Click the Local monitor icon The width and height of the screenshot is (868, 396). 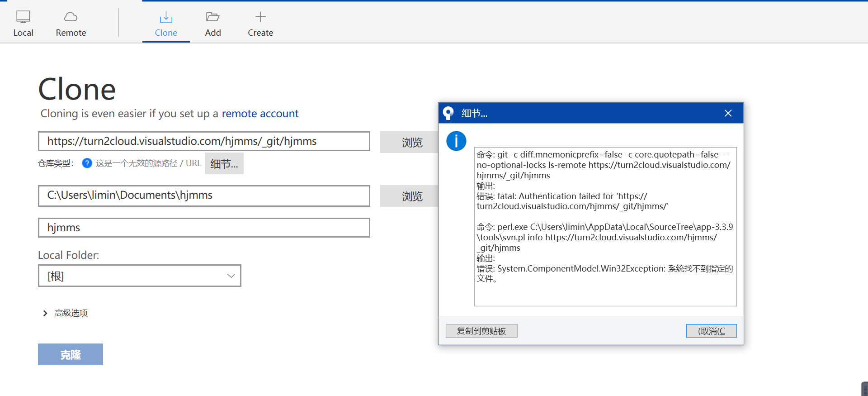[23, 17]
